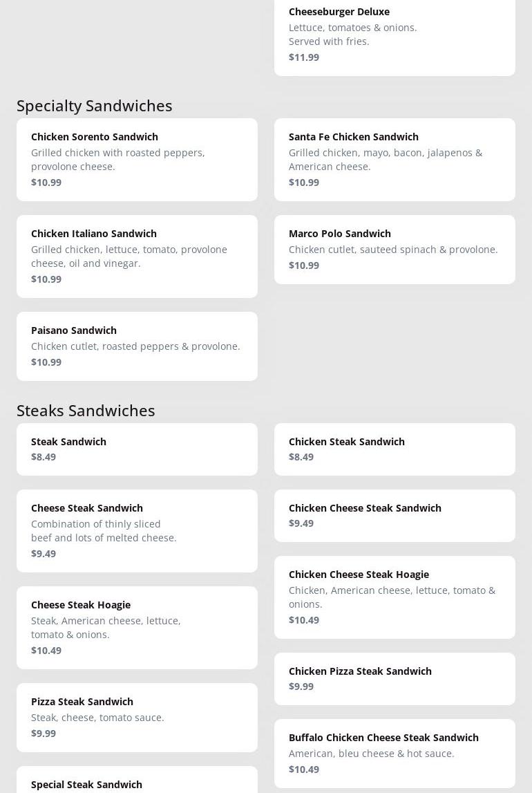
Task: Click the Steaks Sandwiches section heading
Action: [86, 410]
